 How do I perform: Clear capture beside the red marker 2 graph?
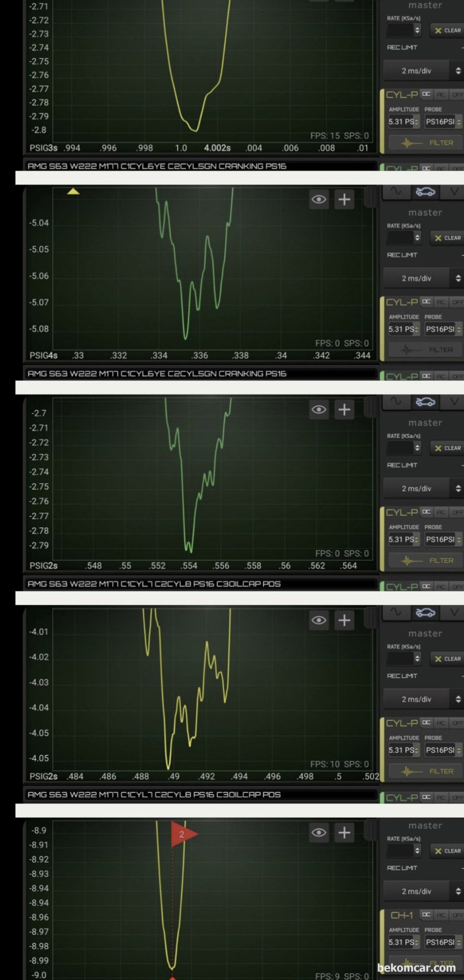(x=447, y=851)
